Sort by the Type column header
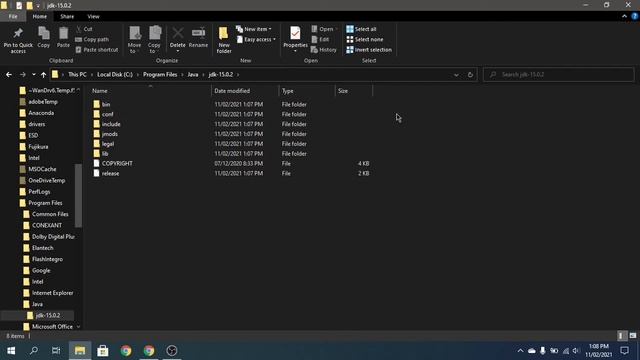 coord(307,91)
